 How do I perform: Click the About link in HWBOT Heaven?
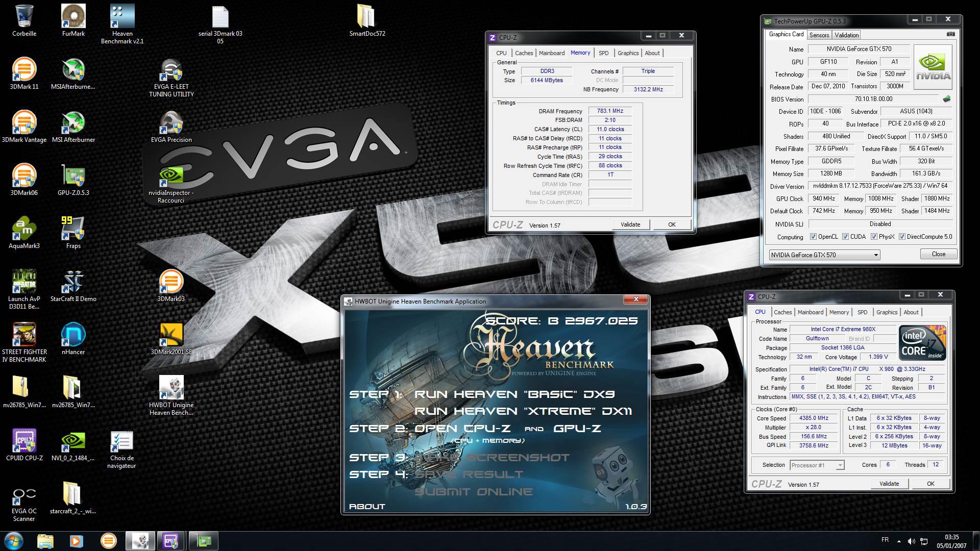tap(367, 507)
